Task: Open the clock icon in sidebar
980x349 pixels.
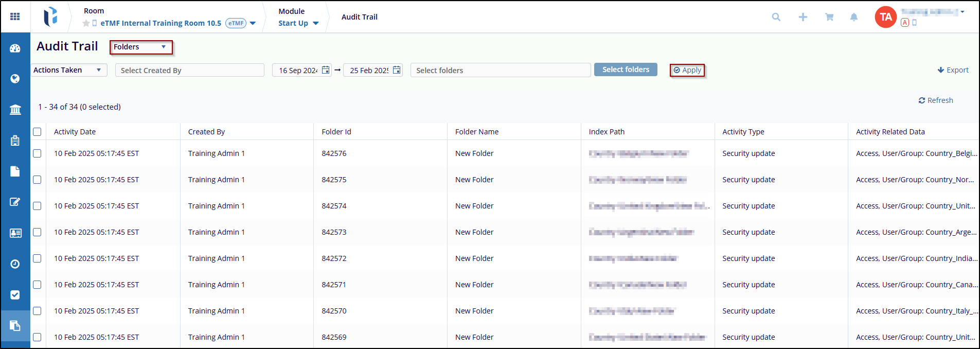Action: coord(15,264)
